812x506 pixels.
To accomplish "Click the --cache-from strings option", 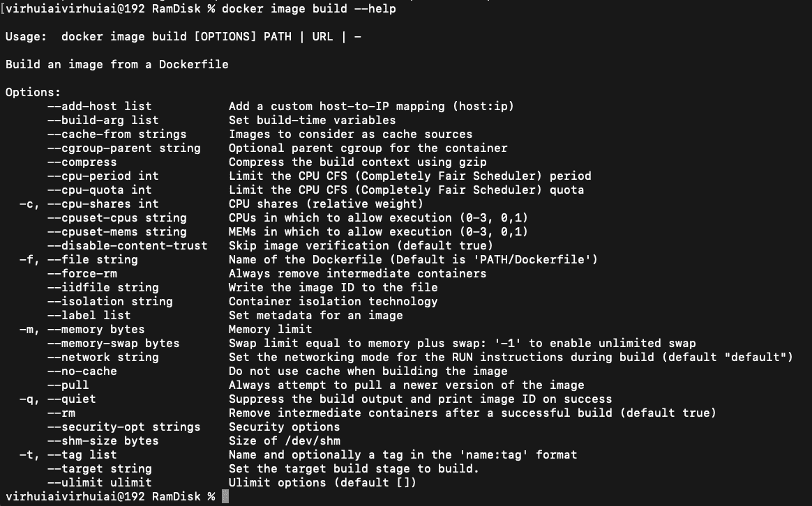I will 117,134.
